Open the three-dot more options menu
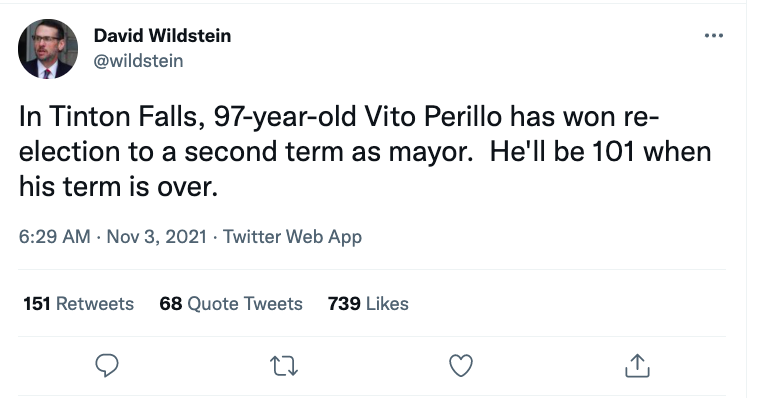Viewport: 760px width, 398px height. [714, 35]
